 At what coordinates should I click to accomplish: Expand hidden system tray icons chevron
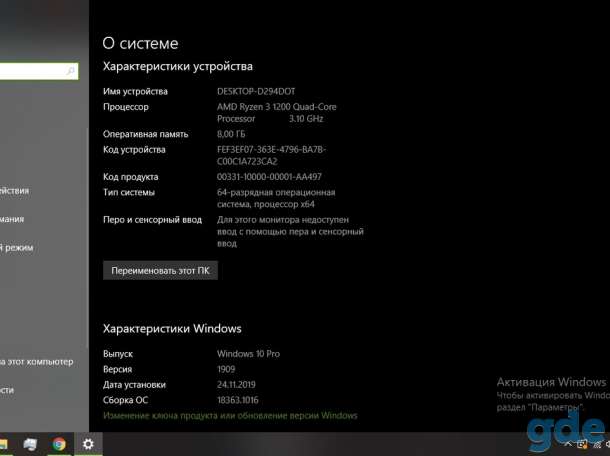[568, 444]
